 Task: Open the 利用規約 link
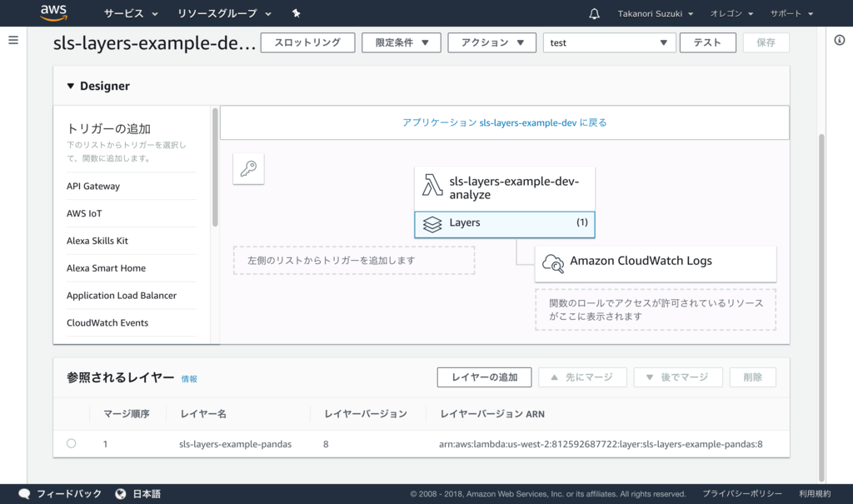pyautogui.click(x=815, y=494)
